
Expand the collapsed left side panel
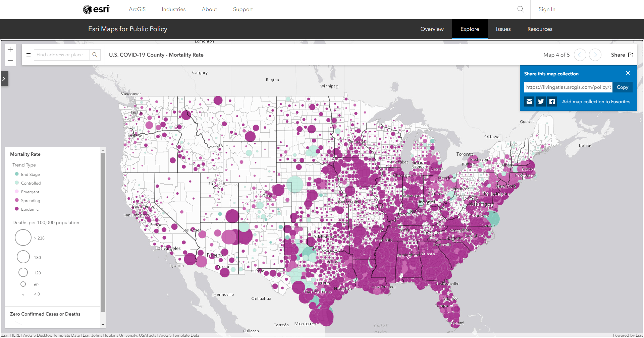pos(4,79)
